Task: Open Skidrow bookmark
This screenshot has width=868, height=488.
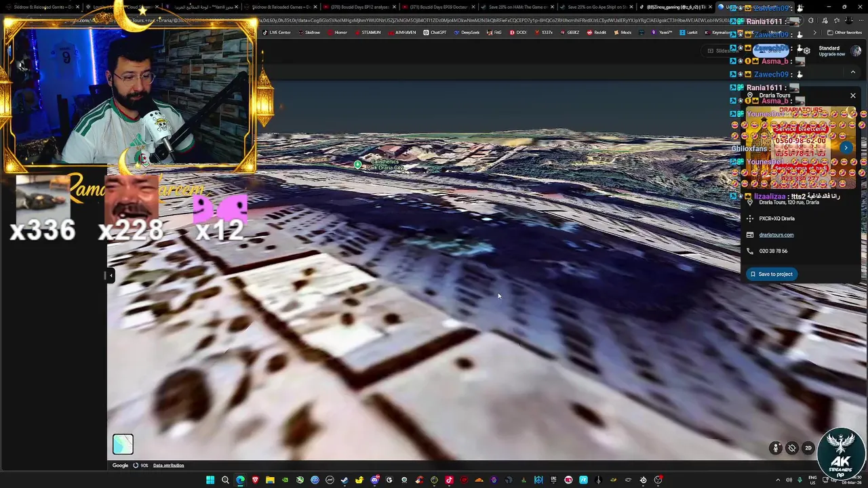Action: point(309,33)
